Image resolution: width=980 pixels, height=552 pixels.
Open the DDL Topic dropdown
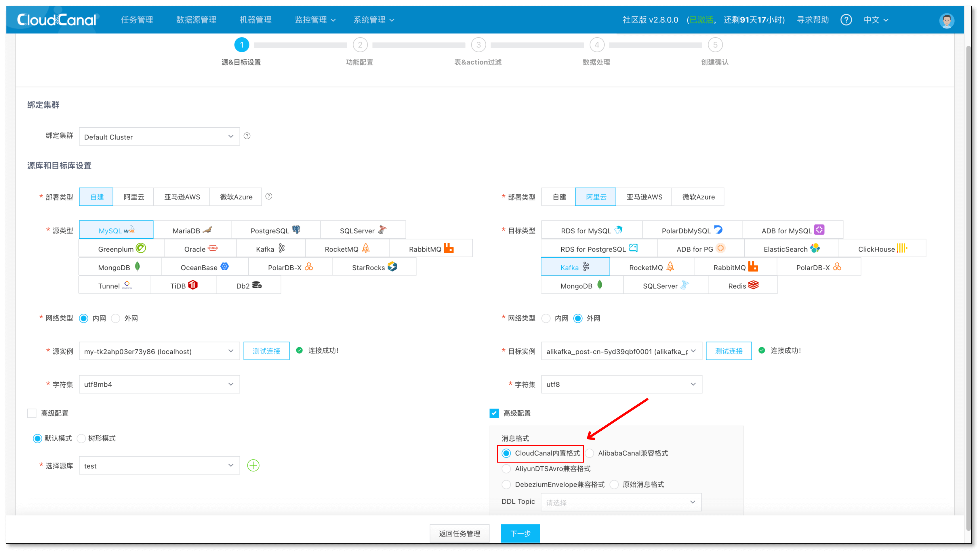621,502
